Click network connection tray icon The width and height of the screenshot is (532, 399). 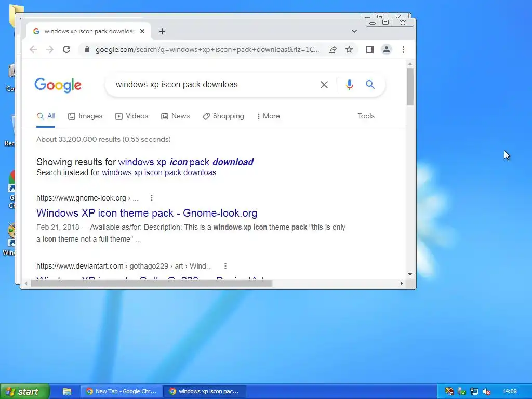tap(474, 392)
